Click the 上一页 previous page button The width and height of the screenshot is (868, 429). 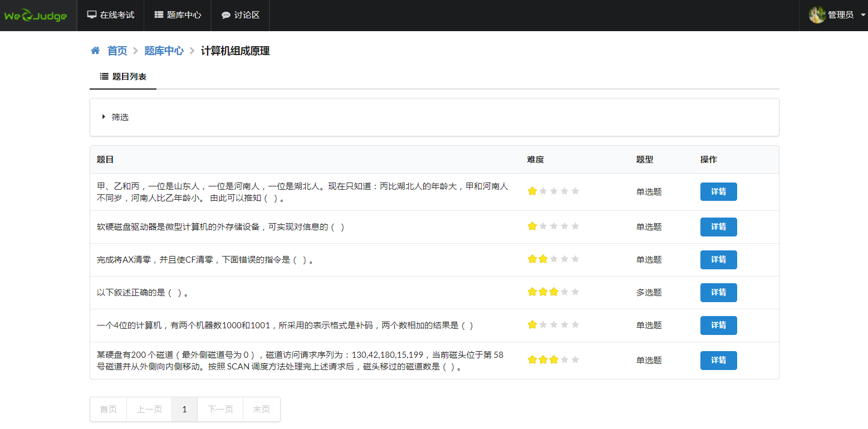149,410
